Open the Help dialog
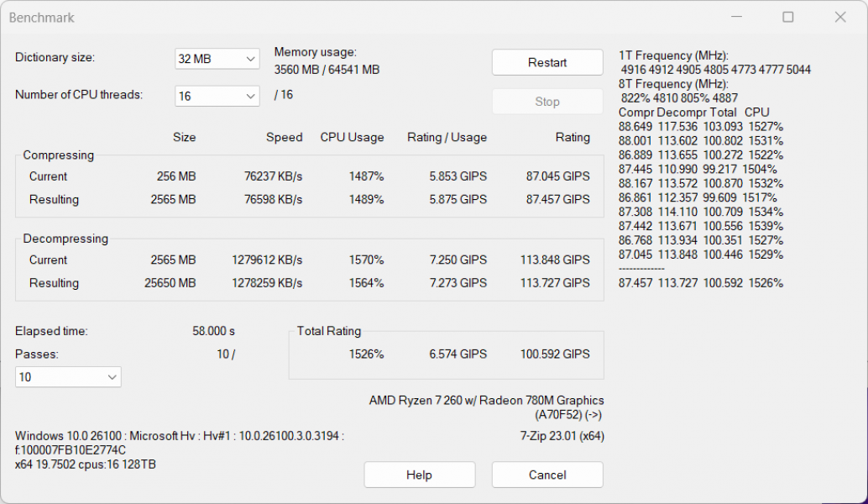Screen dimensions: 868x504 (x=419, y=475)
